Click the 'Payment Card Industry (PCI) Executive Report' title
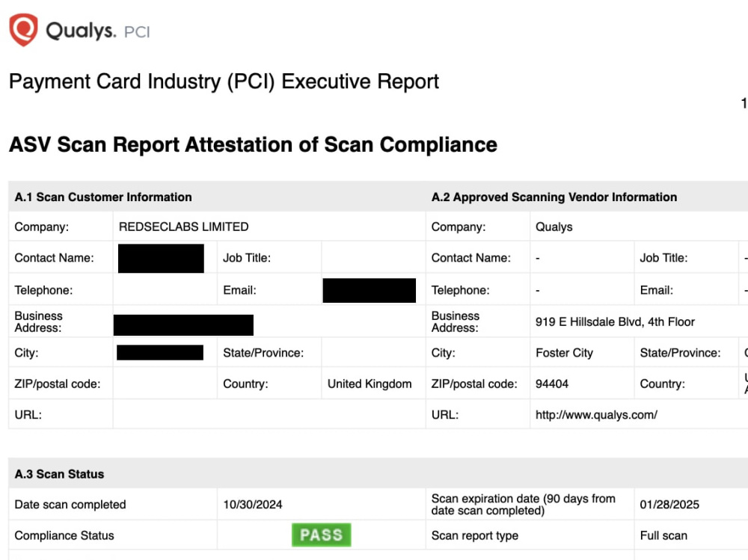The image size is (748, 560). 224,81
